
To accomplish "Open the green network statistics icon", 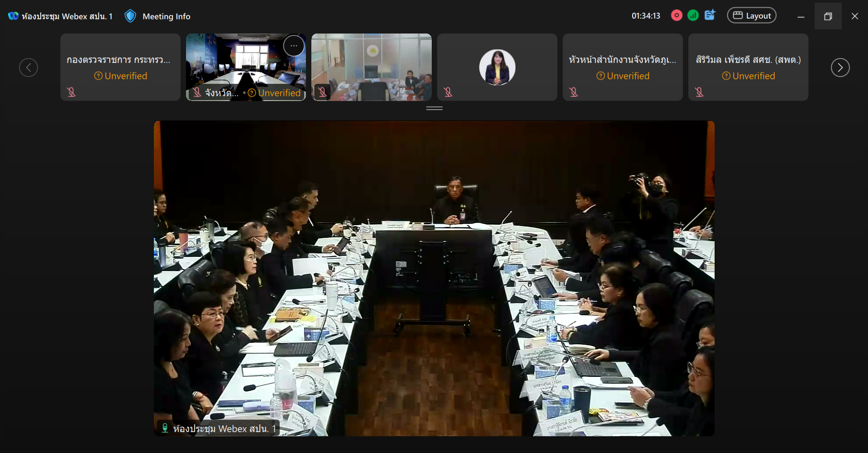I will 693,15.
